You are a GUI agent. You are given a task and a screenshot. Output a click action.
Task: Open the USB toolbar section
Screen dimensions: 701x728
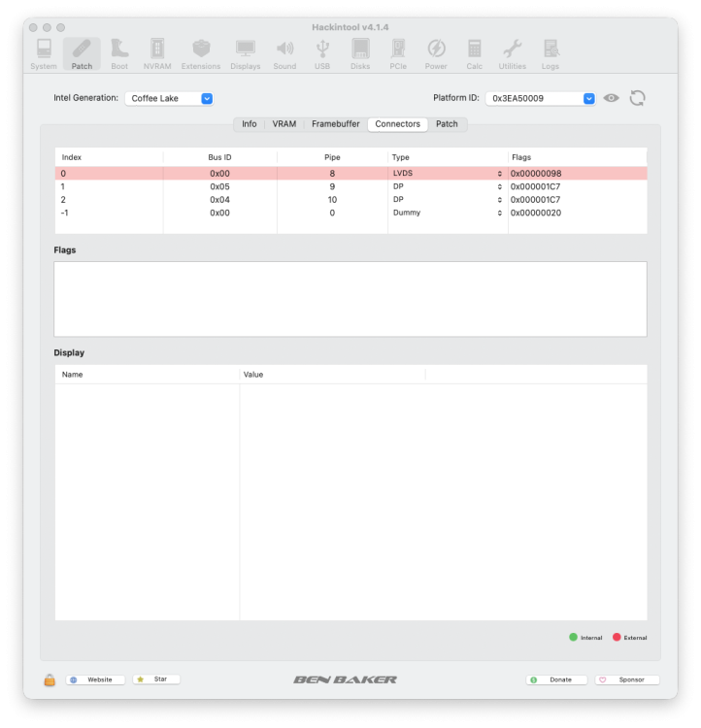coord(322,54)
